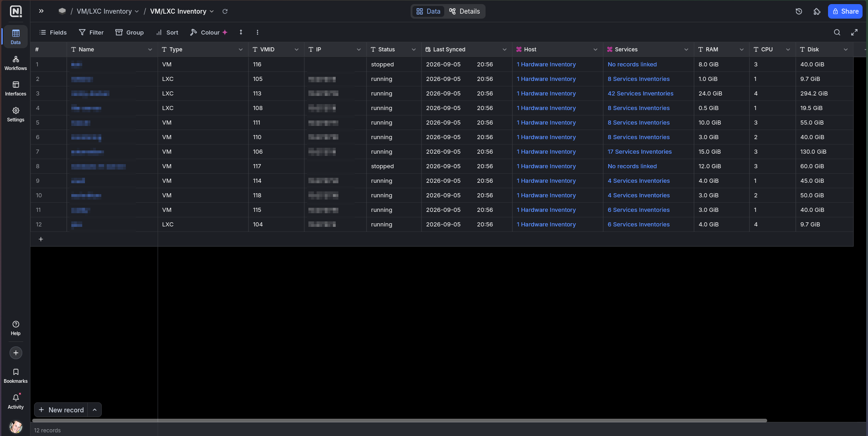
Task: Open the Services column dropdown arrow
Action: pos(686,50)
